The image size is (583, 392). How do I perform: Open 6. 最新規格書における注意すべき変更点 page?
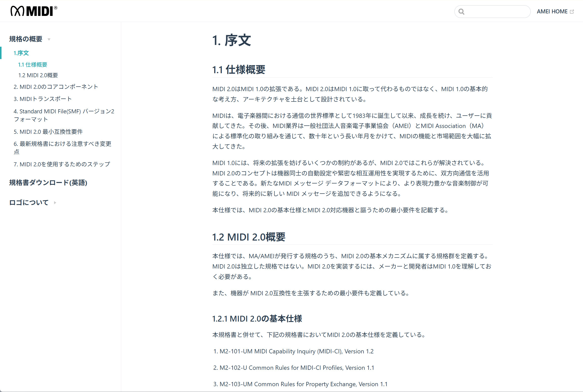point(62,148)
